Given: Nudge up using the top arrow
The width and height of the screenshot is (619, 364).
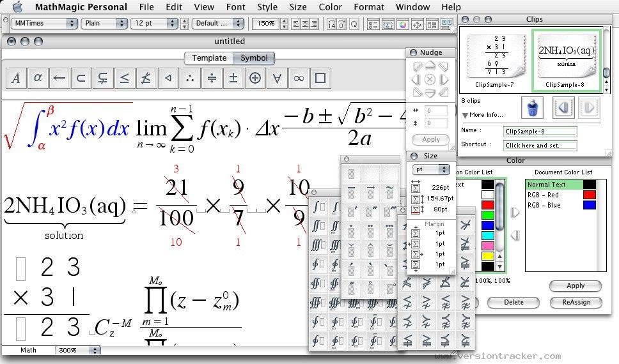Looking at the screenshot, I should 430,66.
